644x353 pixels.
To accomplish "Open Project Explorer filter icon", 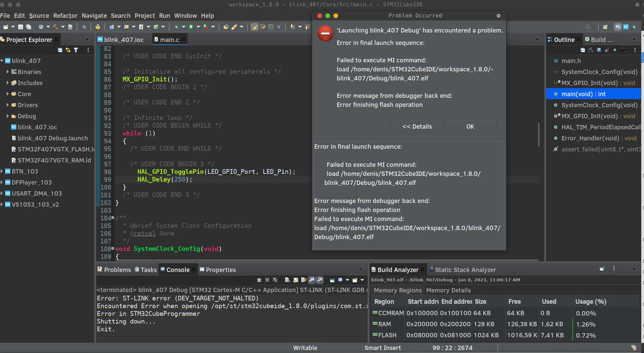I will [x=76, y=50].
